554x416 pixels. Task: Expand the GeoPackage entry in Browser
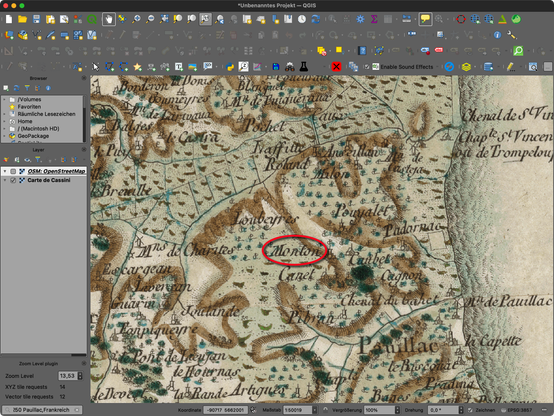(4, 136)
